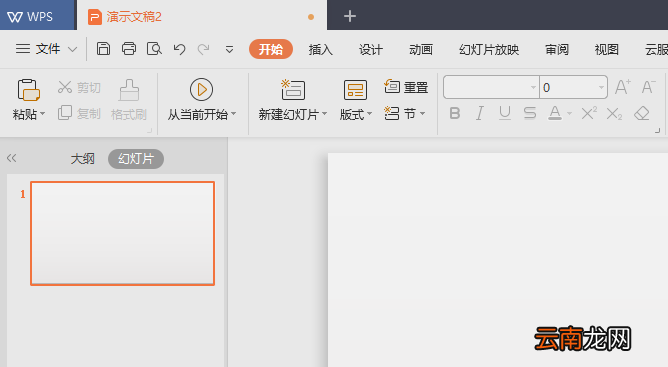Switch to the 幻灯片放映 ribbon tab
668x367 pixels.
click(489, 49)
